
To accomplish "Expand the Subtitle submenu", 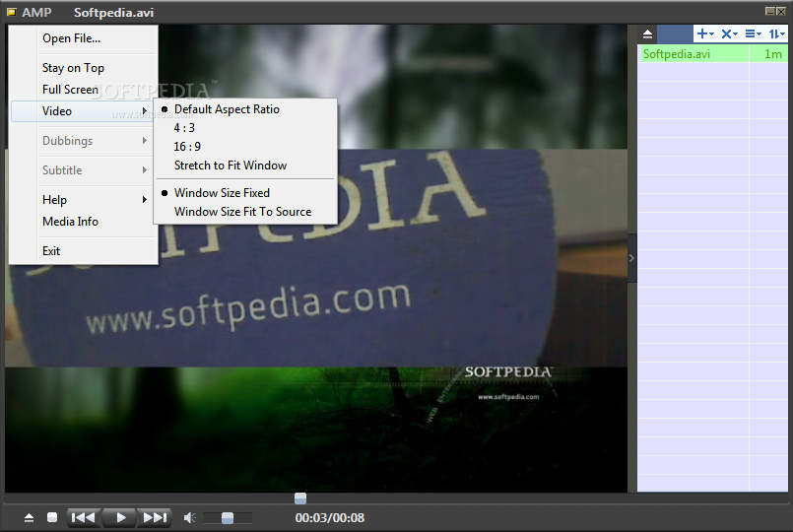I will 83,170.
